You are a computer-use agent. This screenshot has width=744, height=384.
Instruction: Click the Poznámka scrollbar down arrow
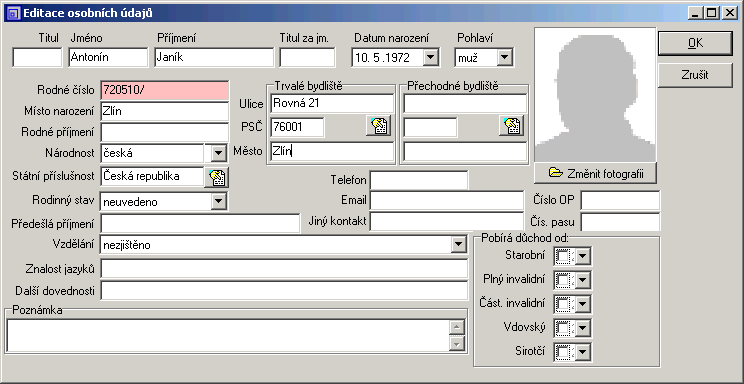pyautogui.click(x=456, y=344)
